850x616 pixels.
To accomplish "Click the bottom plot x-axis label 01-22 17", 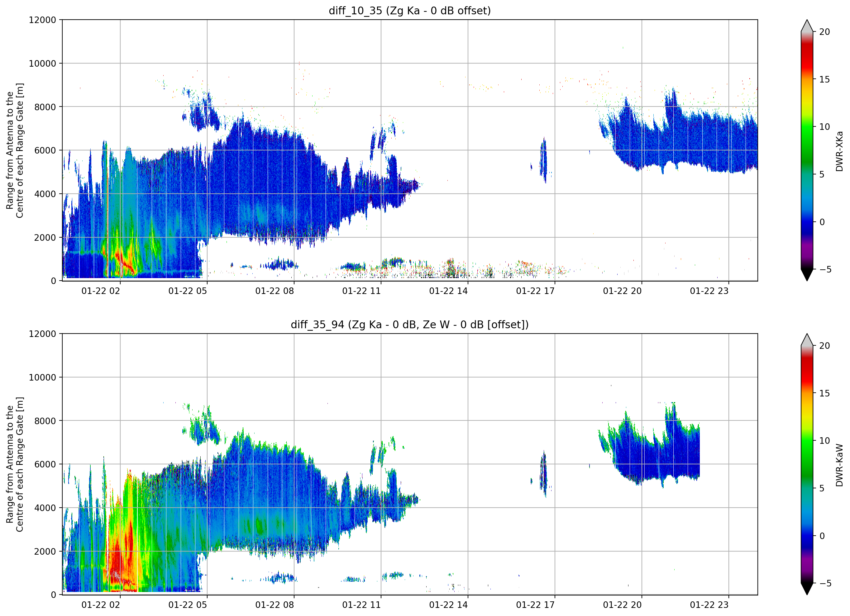I will (536, 605).
